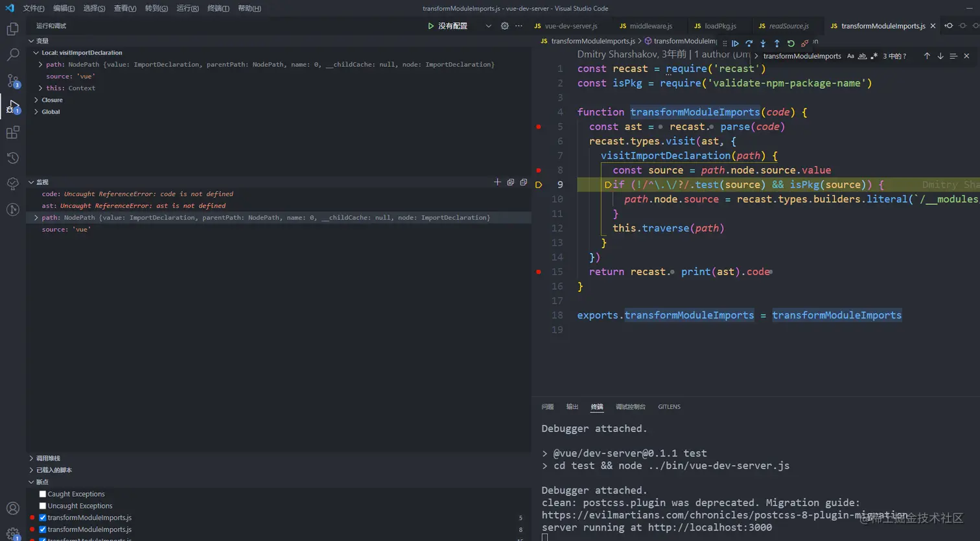Open the 文件 menu
The width and height of the screenshot is (980, 541).
pos(34,8)
